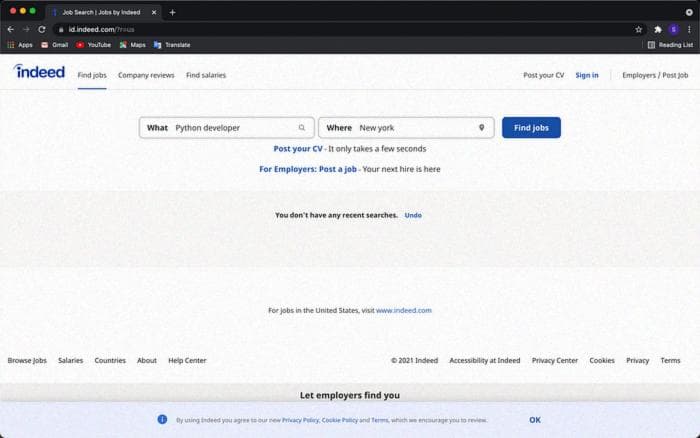Image resolution: width=700 pixels, height=438 pixels.
Task: Click the search magnifier icon in What field
Action: 302,128
